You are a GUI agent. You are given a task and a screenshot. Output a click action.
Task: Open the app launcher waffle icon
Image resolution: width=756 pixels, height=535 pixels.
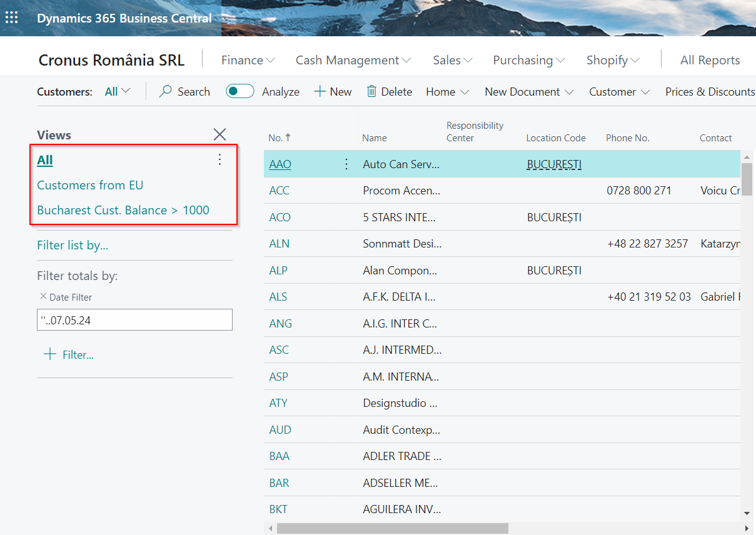click(11, 17)
